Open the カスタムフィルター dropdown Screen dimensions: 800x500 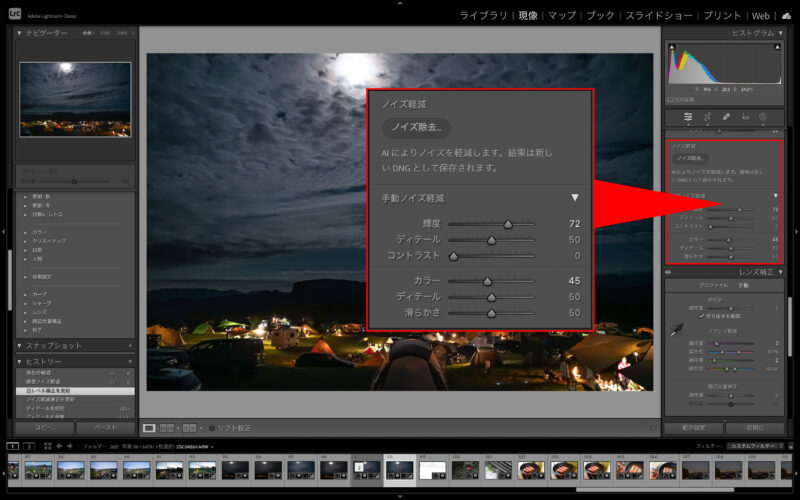click(x=756, y=445)
